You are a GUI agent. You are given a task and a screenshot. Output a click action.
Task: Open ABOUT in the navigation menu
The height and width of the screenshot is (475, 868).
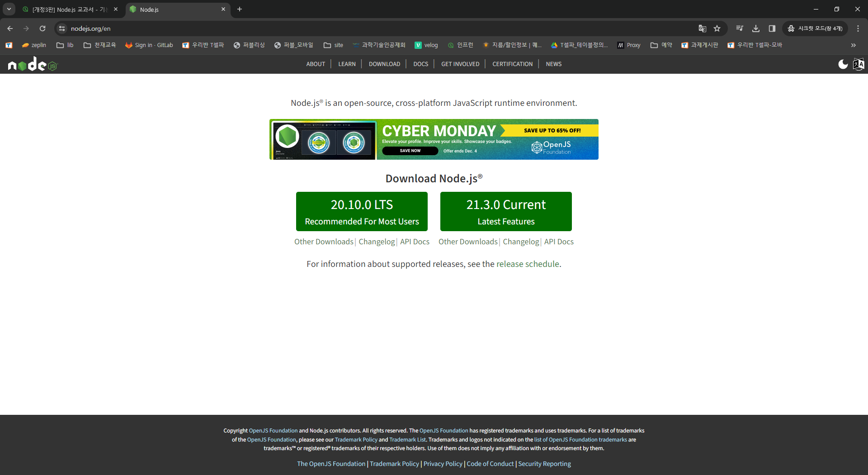click(x=316, y=64)
